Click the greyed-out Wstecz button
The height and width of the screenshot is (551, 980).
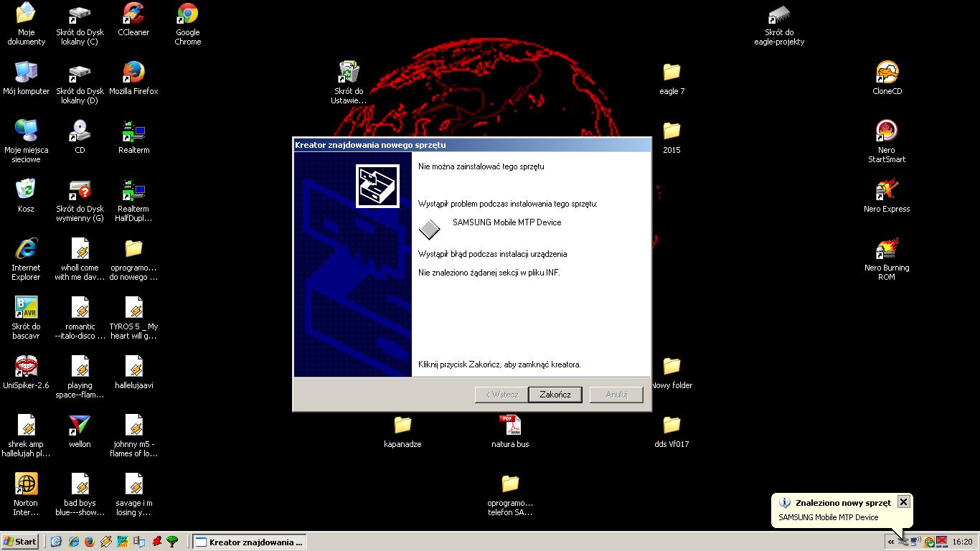click(501, 395)
